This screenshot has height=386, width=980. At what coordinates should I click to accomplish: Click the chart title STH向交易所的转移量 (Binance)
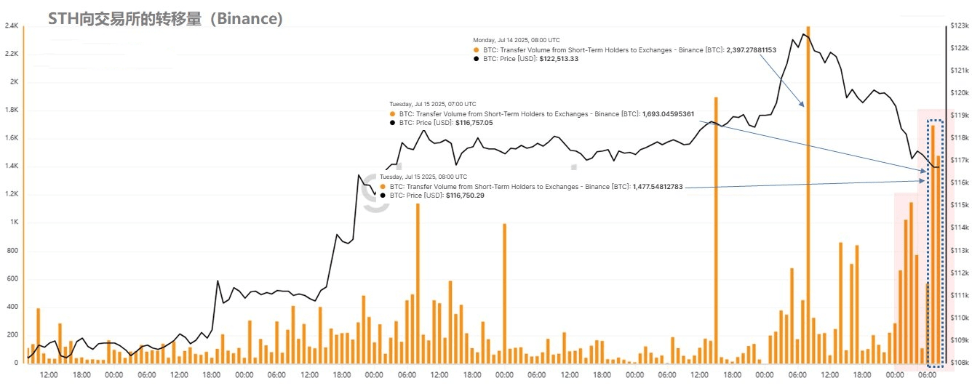pos(165,20)
